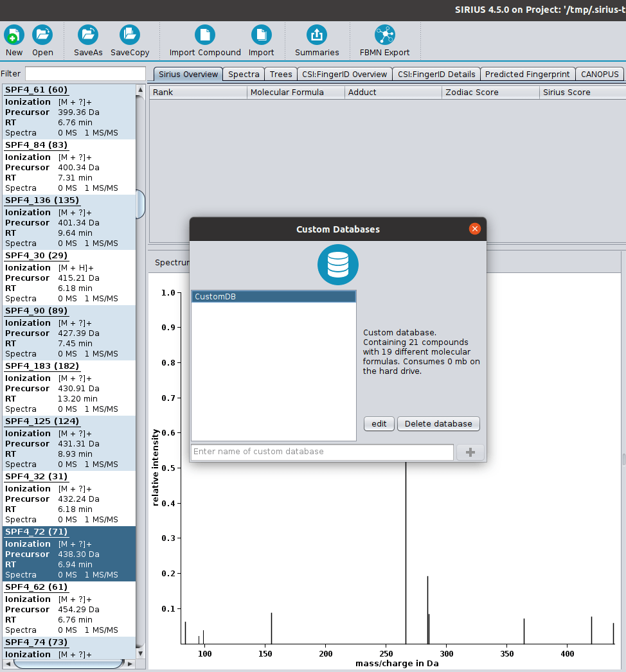Screen dimensions: 626x672
Task: Click the Adduct column header
Action: pyautogui.click(x=393, y=92)
